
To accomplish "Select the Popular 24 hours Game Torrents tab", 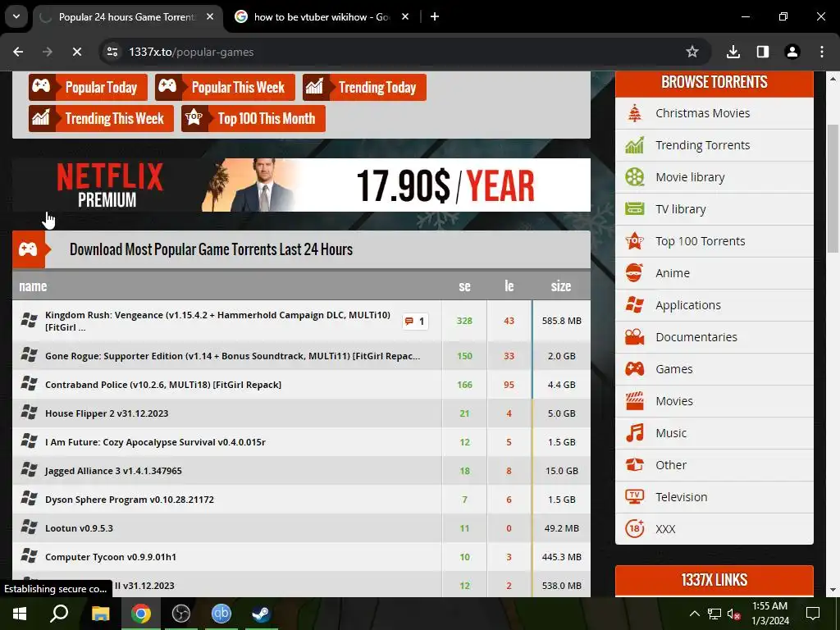I will pyautogui.click(x=127, y=17).
